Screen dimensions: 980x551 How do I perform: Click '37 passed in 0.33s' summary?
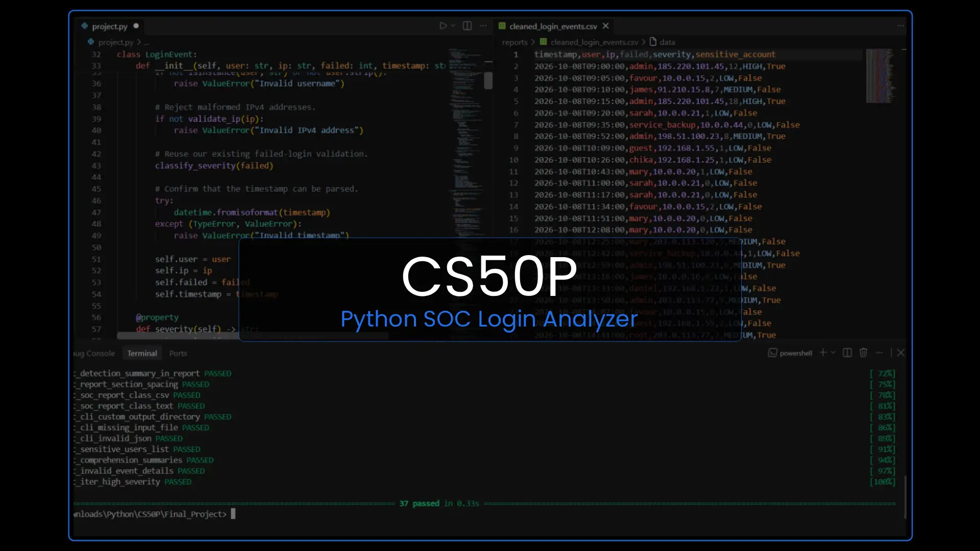pos(439,504)
